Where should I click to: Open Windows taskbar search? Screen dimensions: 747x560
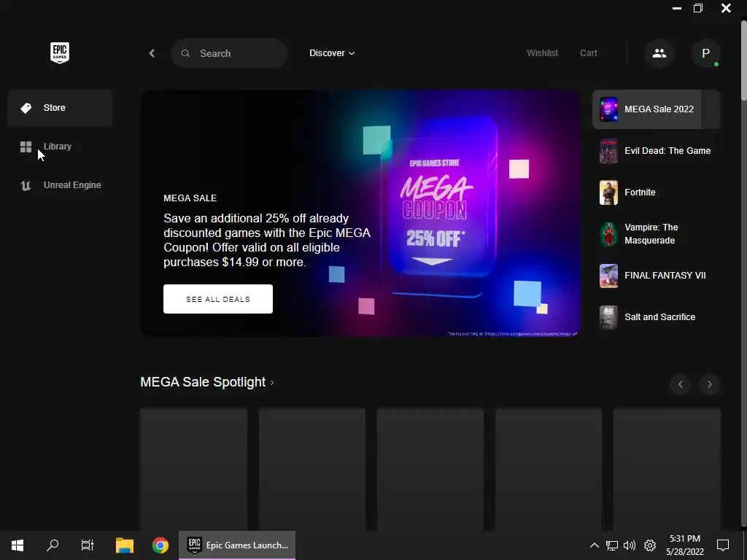pos(53,545)
